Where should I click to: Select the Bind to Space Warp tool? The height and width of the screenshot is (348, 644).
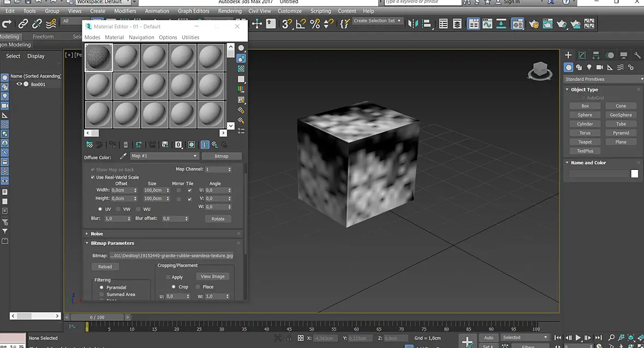51,24
